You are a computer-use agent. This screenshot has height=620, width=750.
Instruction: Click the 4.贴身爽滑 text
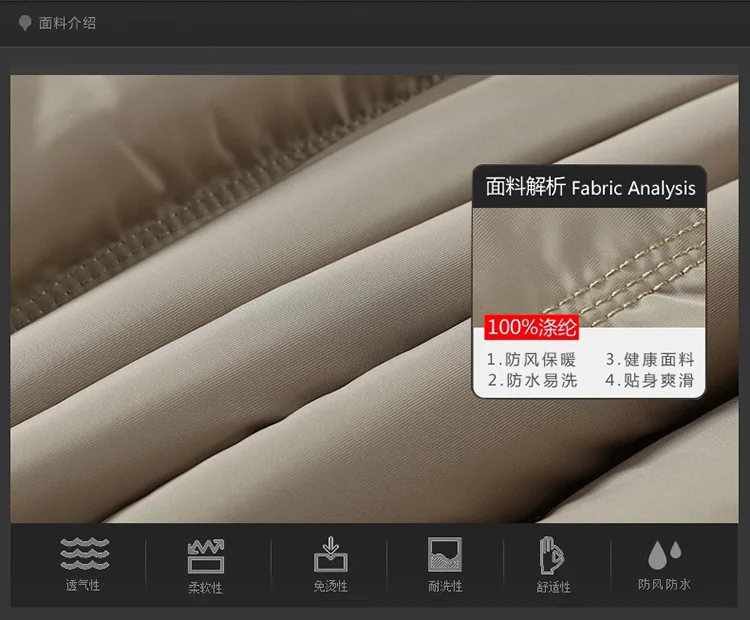pyautogui.click(x=650, y=380)
